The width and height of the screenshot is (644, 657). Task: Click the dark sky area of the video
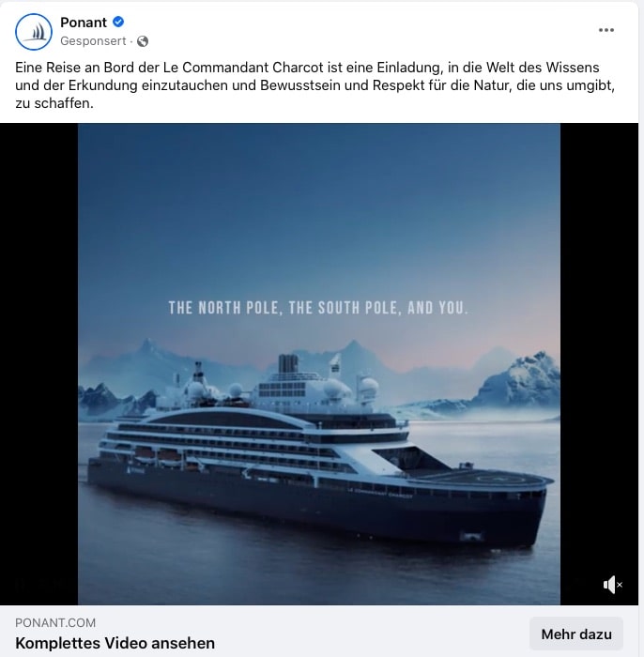pyautogui.click(x=318, y=189)
